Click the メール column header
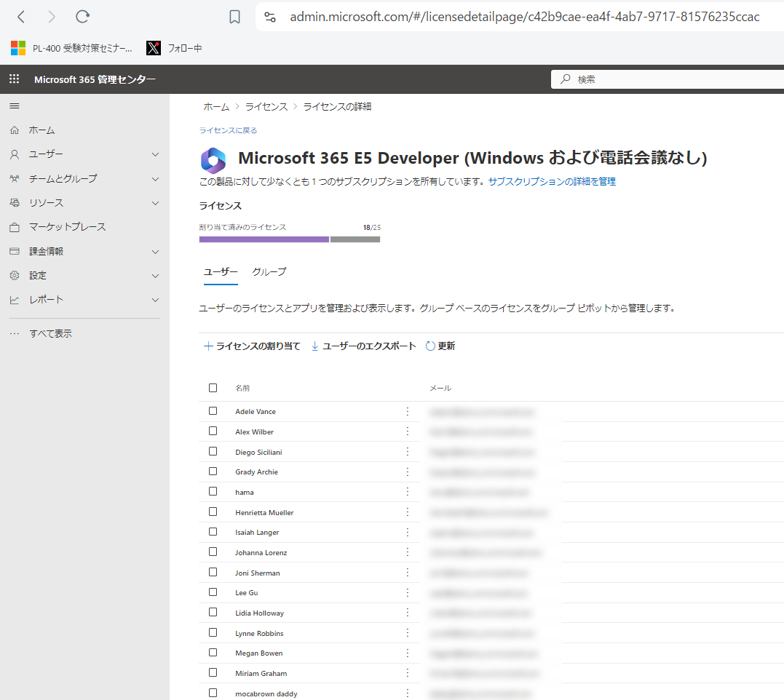The width and height of the screenshot is (784, 700). 440,389
